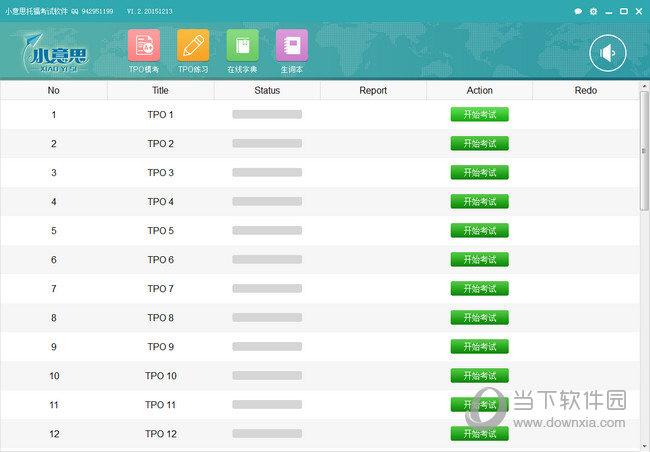Minimize the window with the title bar dash
This screenshot has width=650, height=452.
pyautogui.click(x=609, y=12)
